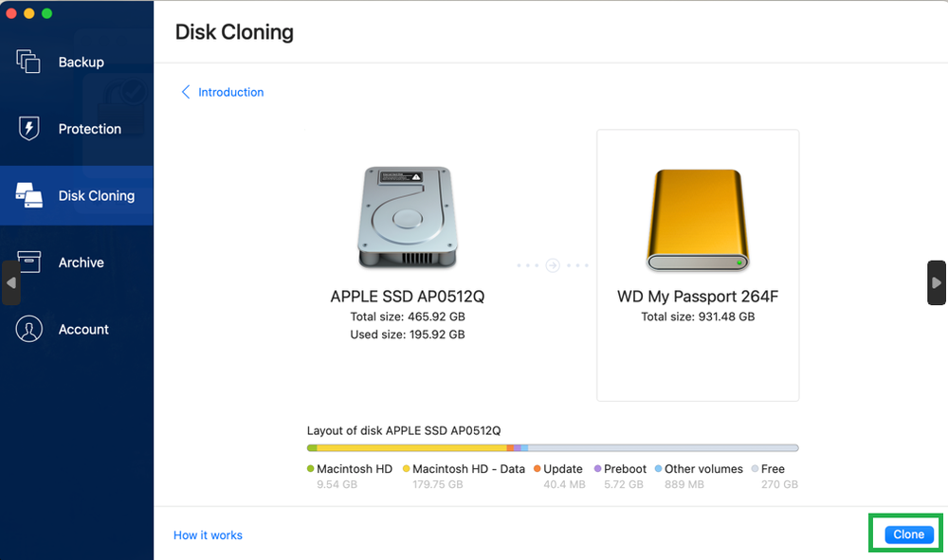The image size is (948, 560).
Task: Click the back chevron beside Introduction
Action: (x=186, y=92)
